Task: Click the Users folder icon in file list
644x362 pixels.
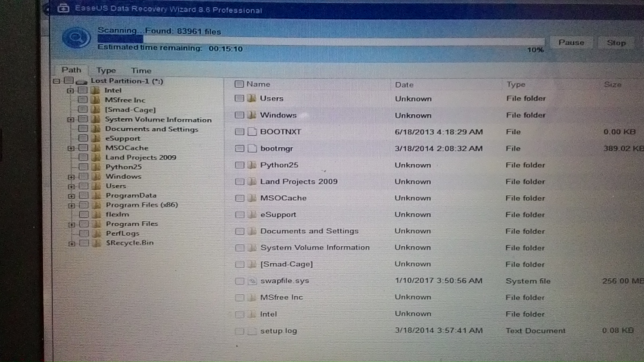Action: (252, 98)
